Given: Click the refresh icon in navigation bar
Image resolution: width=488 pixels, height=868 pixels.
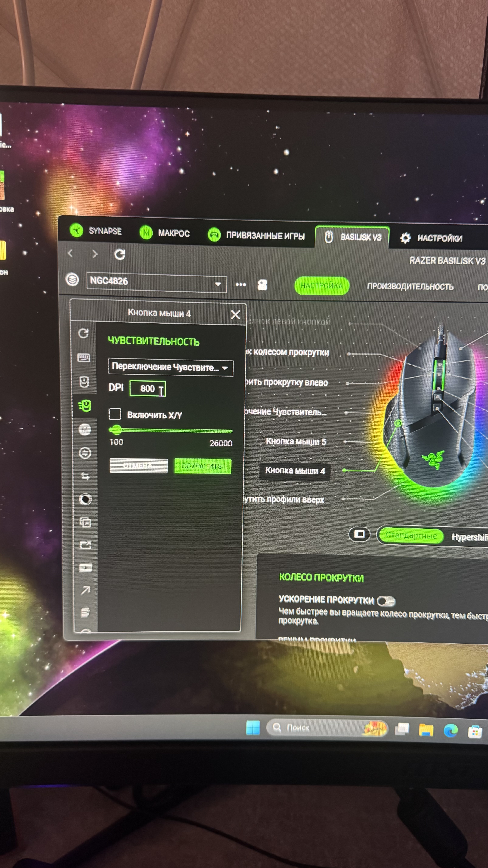Looking at the screenshot, I should pyautogui.click(x=120, y=255).
